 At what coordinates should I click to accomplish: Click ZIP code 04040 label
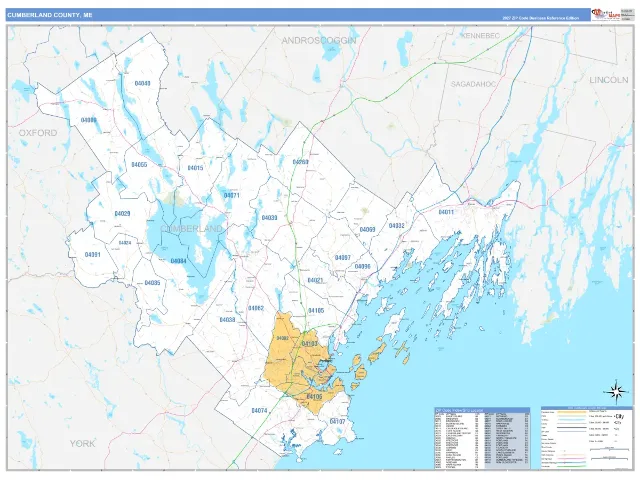142,83
